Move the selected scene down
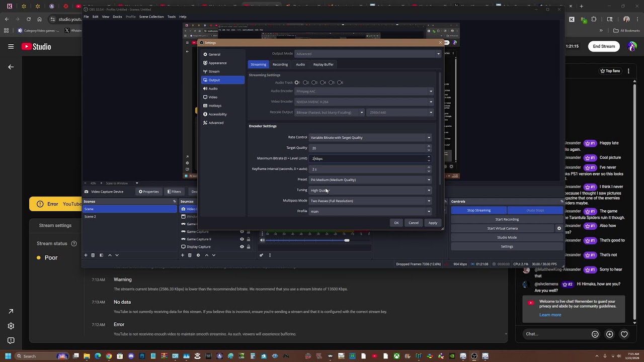The height and width of the screenshot is (362, 644). 117,255
